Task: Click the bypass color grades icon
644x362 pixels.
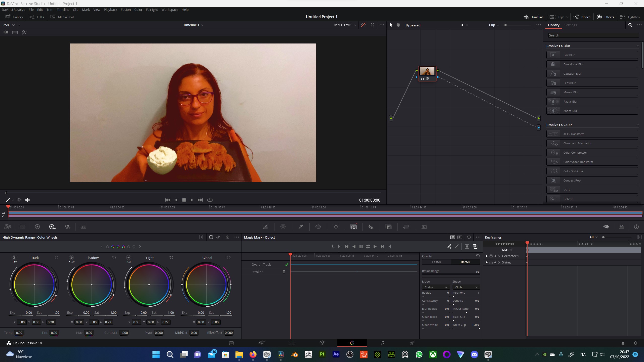Action: click(363, 25)
